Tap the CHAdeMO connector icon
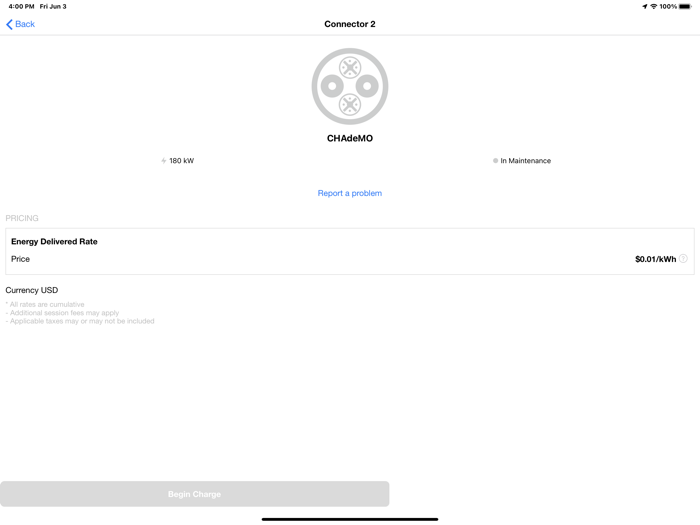 350,86
